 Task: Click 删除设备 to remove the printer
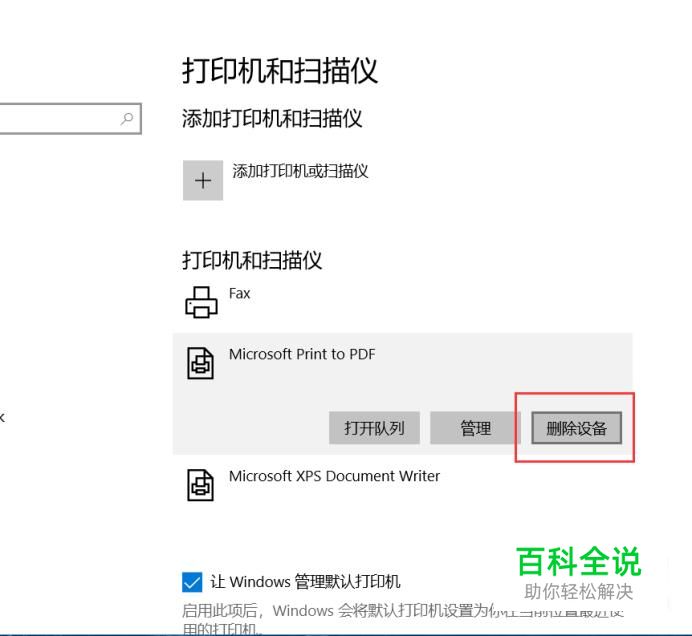[576, 428]
